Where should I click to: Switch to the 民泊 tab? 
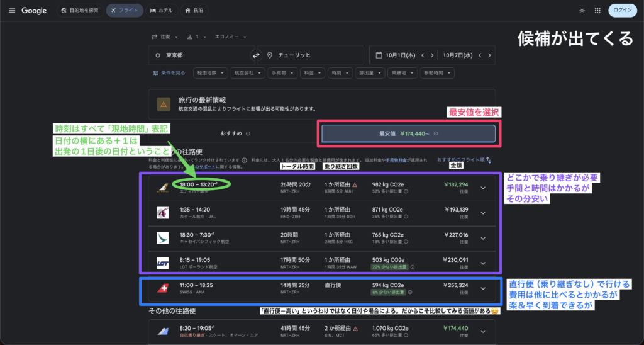coord(194,10)
